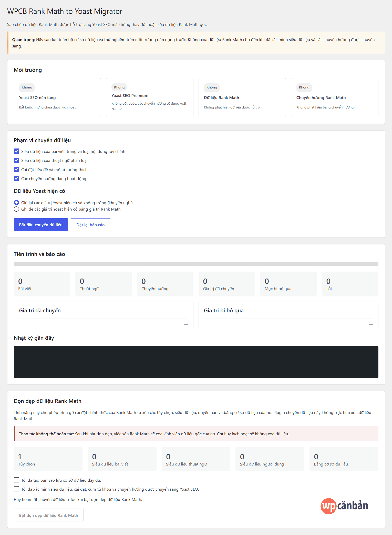The height and width of the screenshot is (535, 392).
Task: Click 'Siêu dữ liệu bài viết' cleanup counter
Action: click(x=122, y=459)
